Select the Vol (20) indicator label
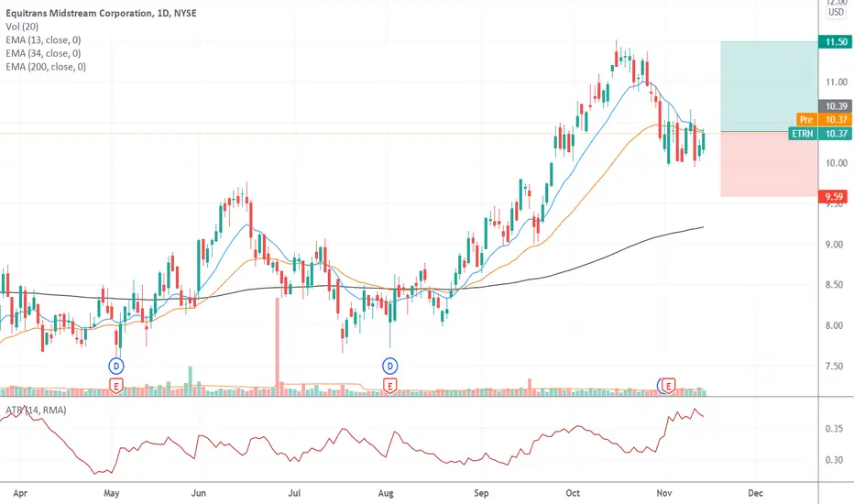Viewport: 854px width, 504px height. [x=22, y=27]
